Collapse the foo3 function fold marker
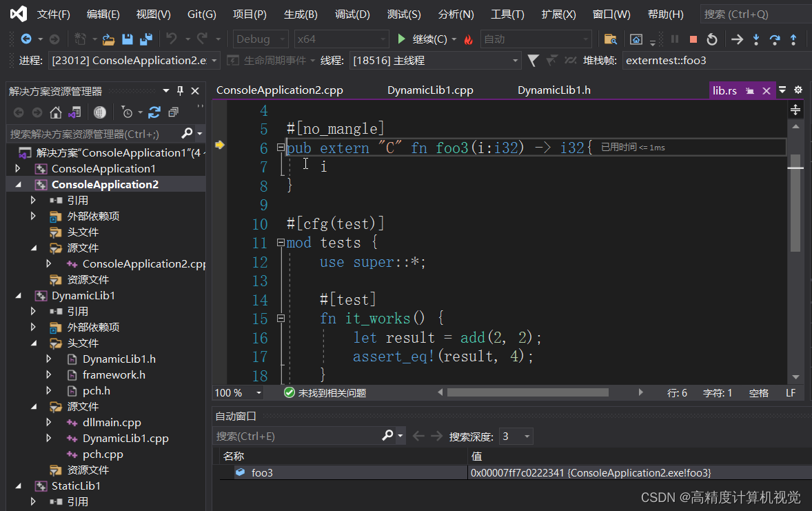 (x=281, y=148)
